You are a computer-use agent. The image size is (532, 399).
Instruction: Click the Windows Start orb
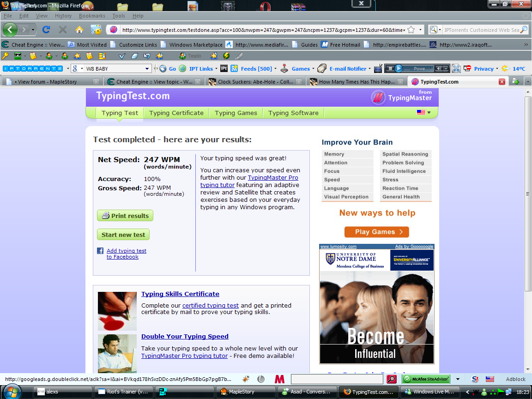coord(12,392)
